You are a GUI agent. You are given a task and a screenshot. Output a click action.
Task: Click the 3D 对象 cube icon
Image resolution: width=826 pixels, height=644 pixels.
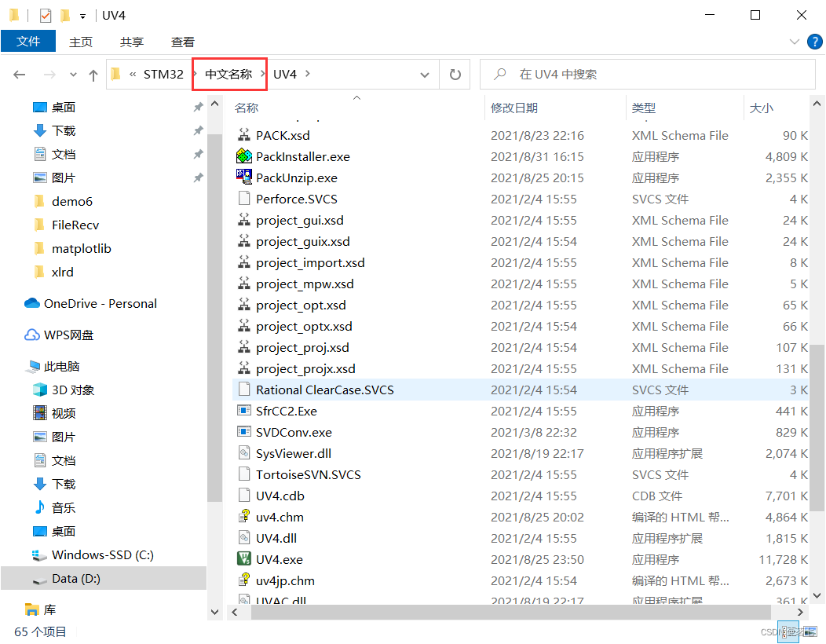point(39,390)
